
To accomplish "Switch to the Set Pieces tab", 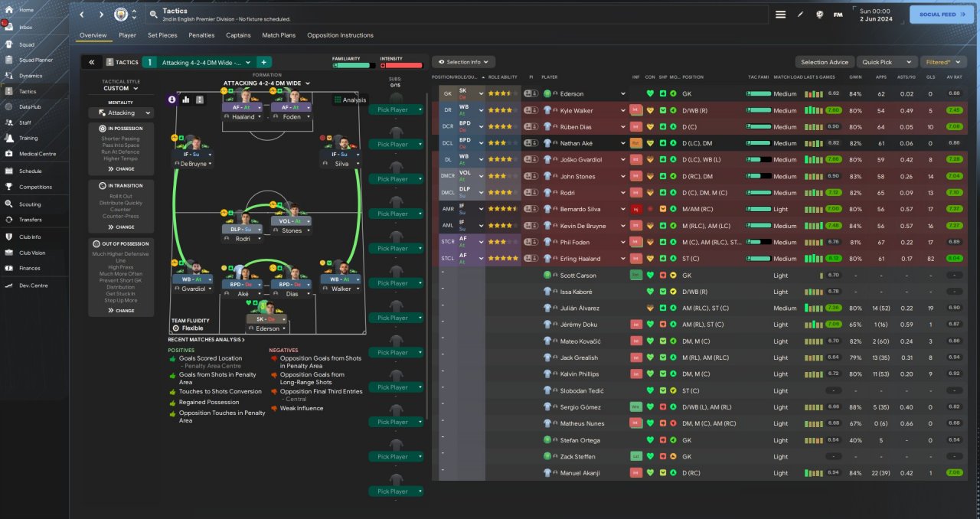I will (162, 35).
